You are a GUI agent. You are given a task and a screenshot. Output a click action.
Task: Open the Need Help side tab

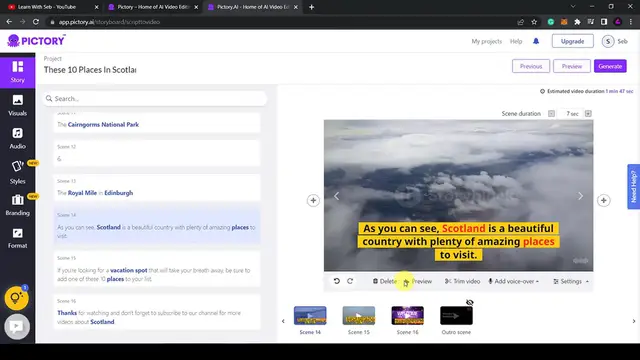[633, 187]
